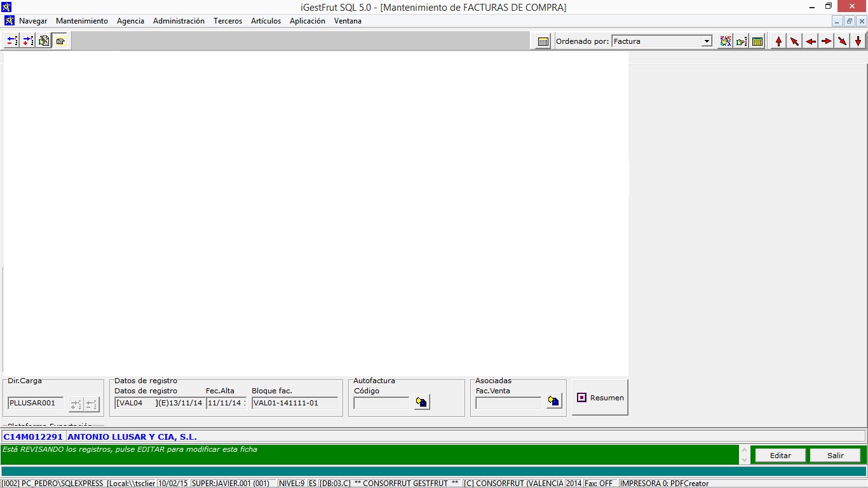This screenshot has width=868, height=488.
Task: Toggle the Resumen button
Action: 600,398
